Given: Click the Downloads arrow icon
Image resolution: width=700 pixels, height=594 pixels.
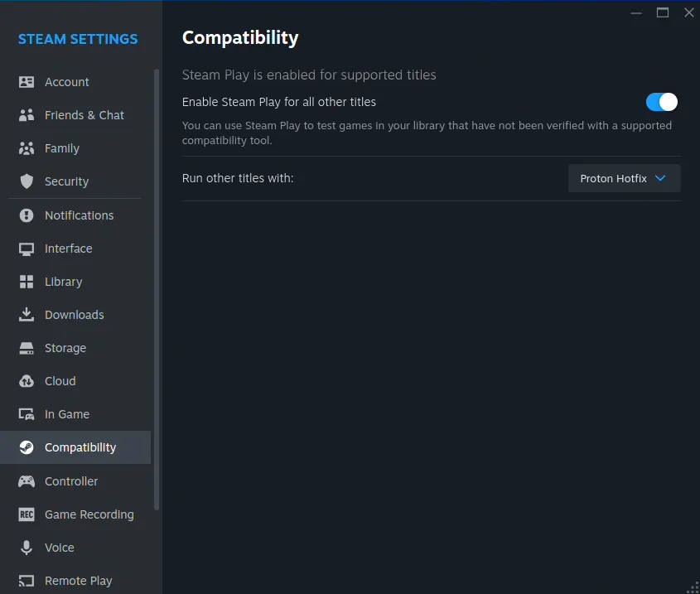Looking at the screenshot, I should coord(27,315).
